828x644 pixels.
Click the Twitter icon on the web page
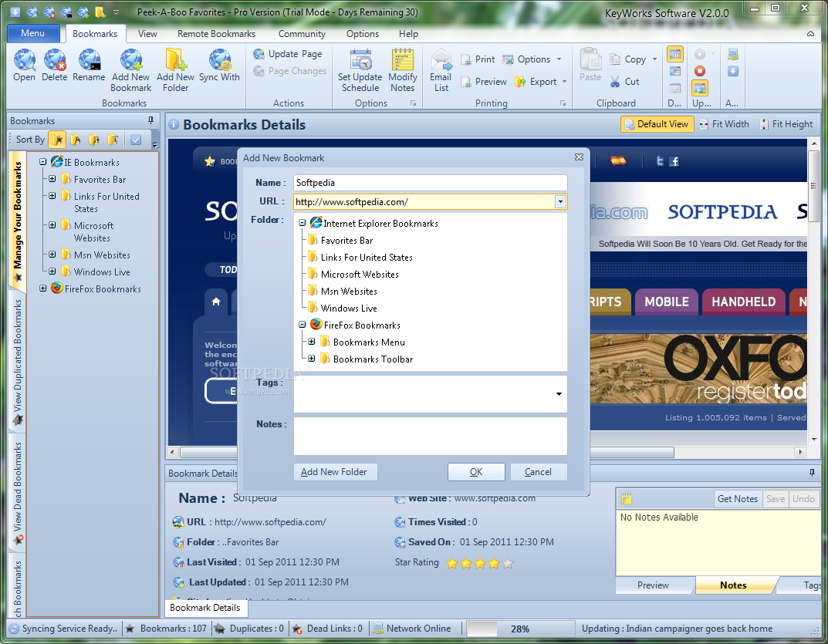tap(660, 161)
